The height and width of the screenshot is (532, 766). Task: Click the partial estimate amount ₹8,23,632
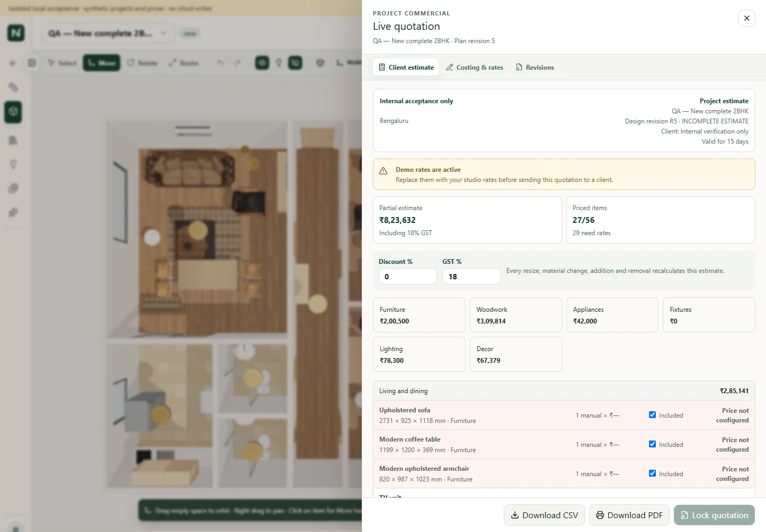397,220
